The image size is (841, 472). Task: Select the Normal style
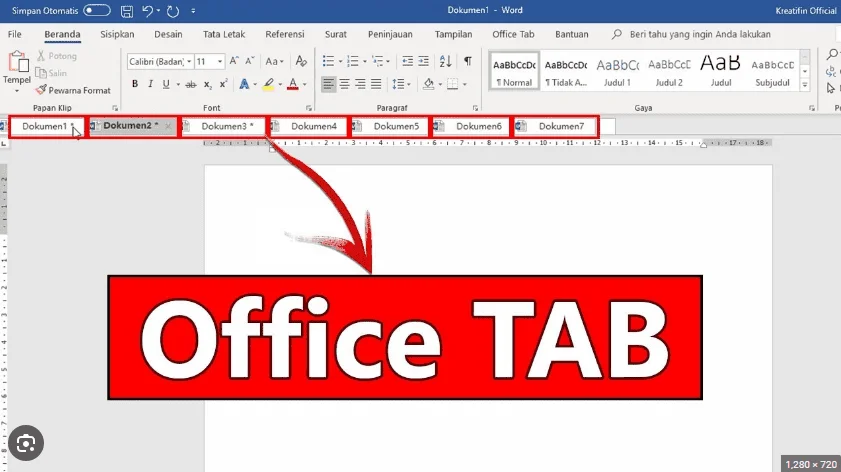click(x=514, y=72)
